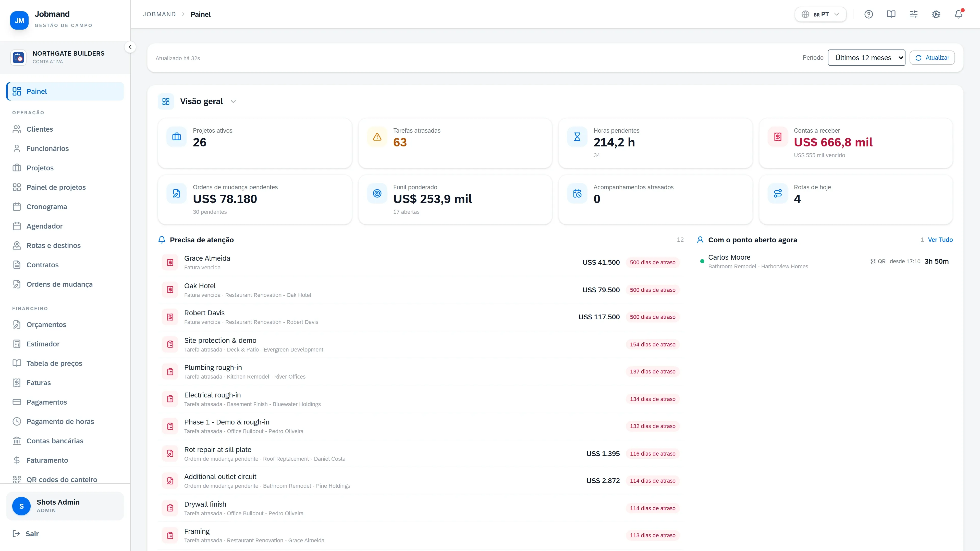
Task: Open Painel in the sidebar
Action: [x=65, y=91]
